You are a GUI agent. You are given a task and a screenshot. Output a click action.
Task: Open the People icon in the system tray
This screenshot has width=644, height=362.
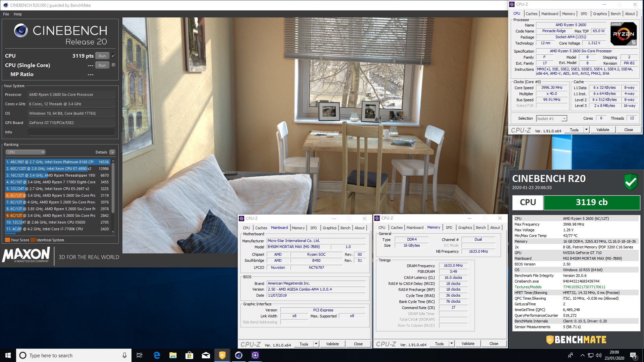pos(570,355)
